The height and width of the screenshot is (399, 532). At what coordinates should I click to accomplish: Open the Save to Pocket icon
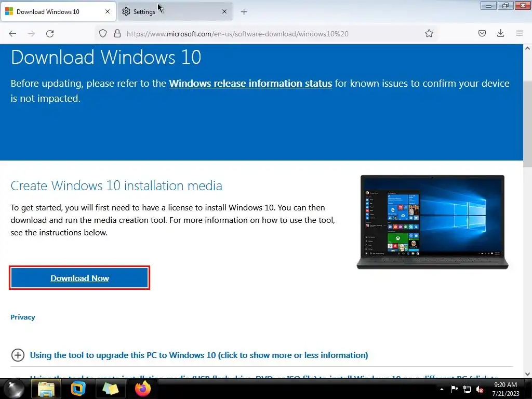482,33
